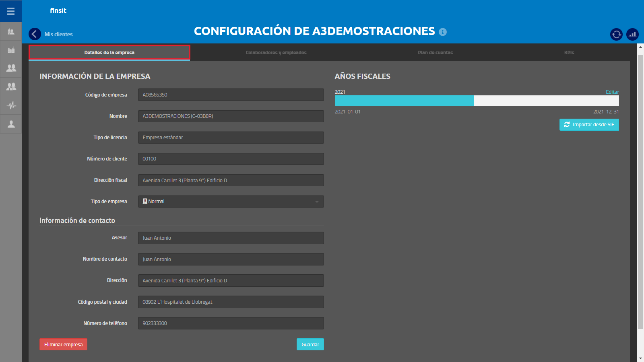Select the plain two-person silhouettes sidebar icon
The width and height of the screenshot is (644, 362).
tap(11, 68)
